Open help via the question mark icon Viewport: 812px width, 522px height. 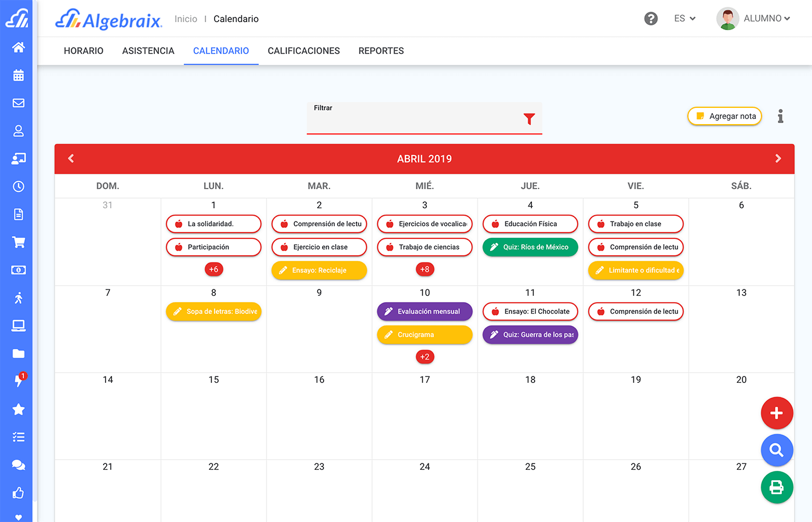click(651, 19)
